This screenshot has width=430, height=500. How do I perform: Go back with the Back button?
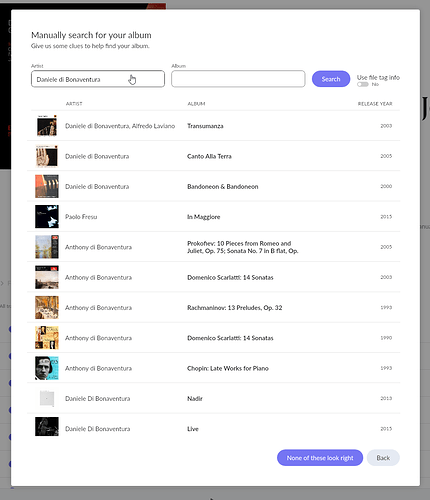pyautogui.click(x=383, y=458)
